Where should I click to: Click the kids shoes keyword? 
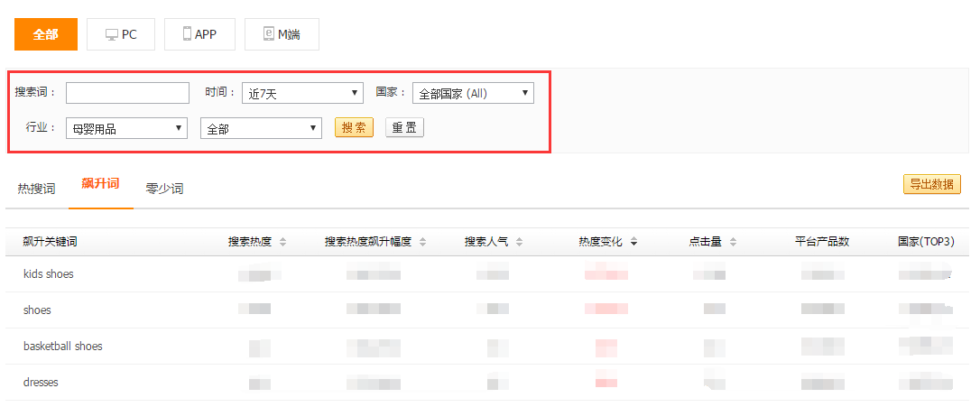click(x=49, y=273)
